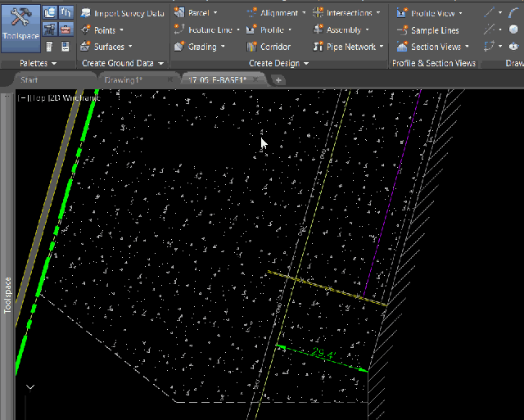
Task: Open the Points dropdown
Action: click(x=104, y=30)
